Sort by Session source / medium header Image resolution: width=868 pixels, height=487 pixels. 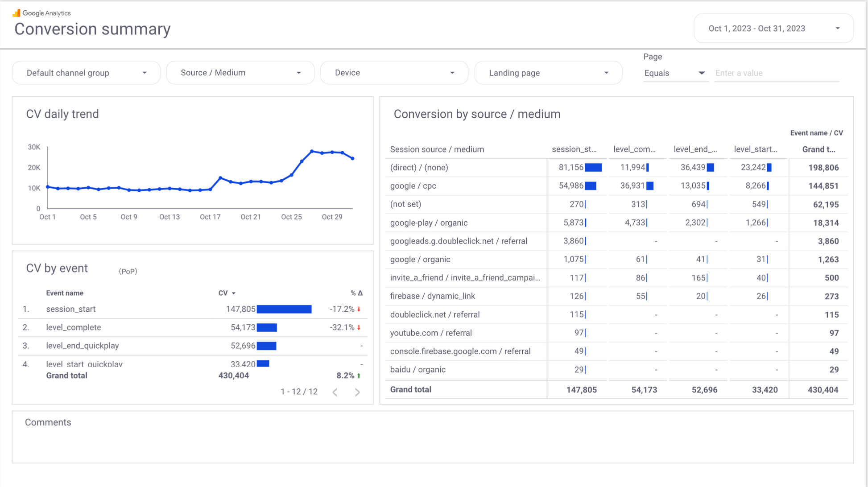[437, 149]
